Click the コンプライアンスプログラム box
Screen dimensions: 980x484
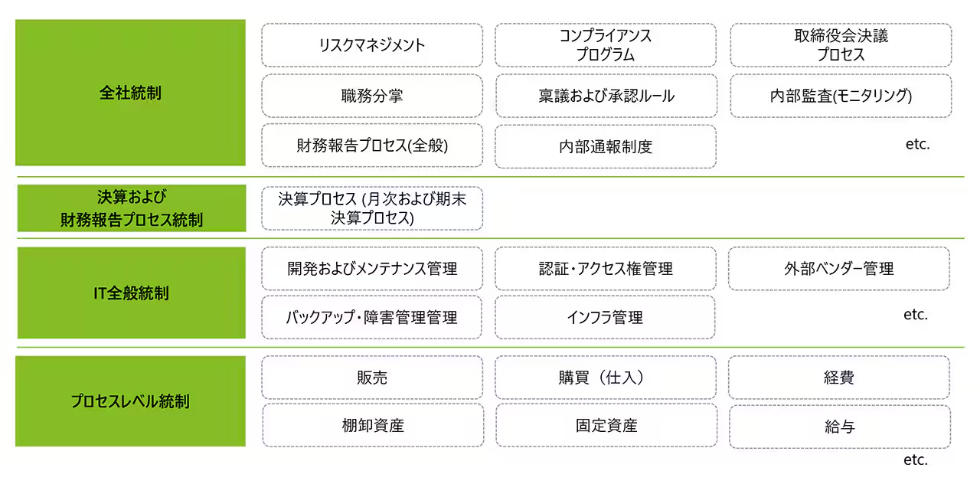[x=606, y=45]
